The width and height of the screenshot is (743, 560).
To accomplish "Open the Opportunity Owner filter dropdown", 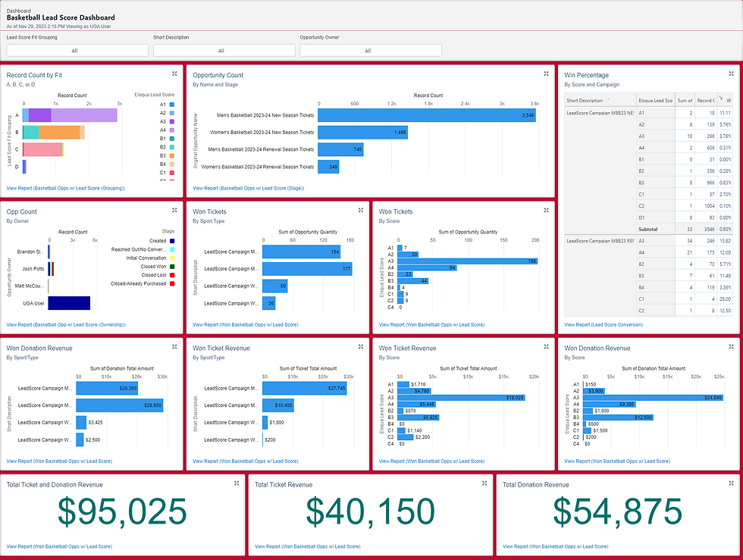I will [371, 50].
